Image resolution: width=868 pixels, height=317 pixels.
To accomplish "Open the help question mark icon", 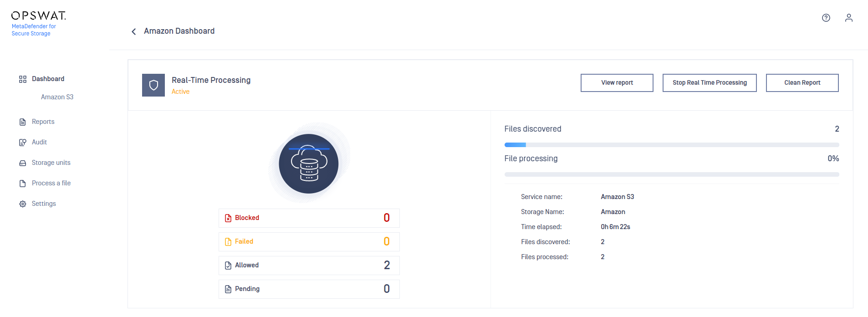I will 826,18.
